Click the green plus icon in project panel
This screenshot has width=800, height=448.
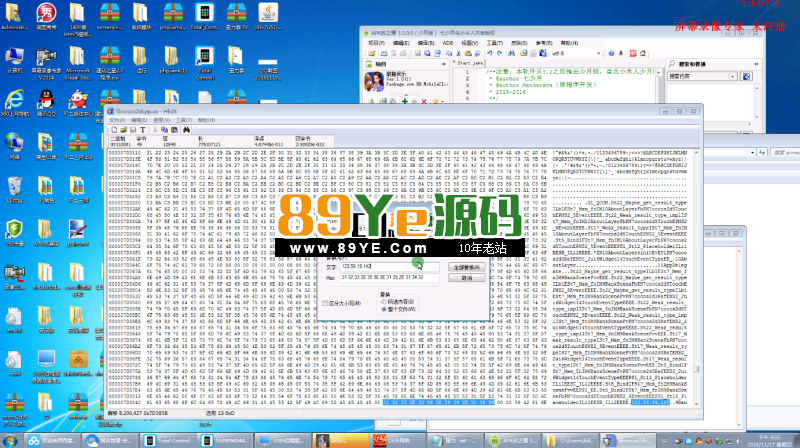pos(405,102)
